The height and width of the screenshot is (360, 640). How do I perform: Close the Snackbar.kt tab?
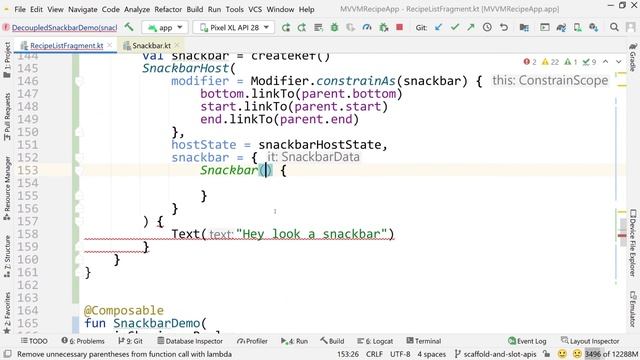point(177,45)
